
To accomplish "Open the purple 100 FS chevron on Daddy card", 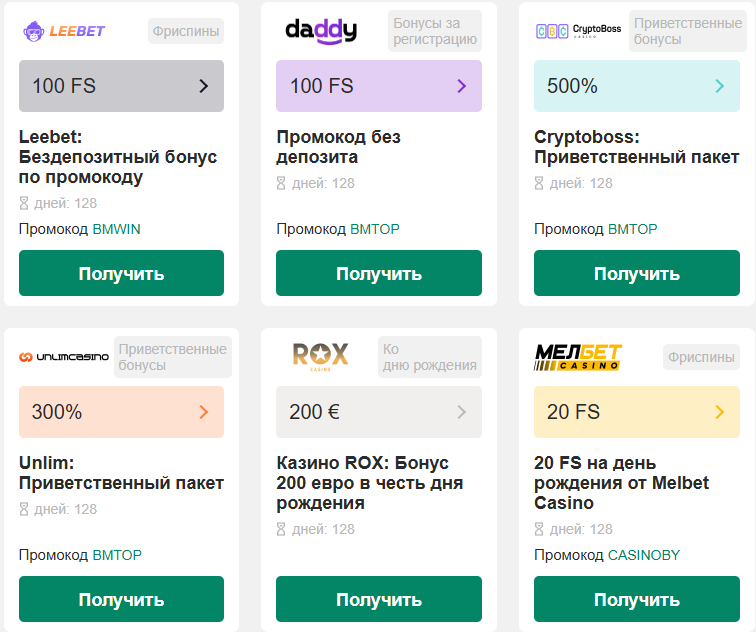I will [461, 86].
